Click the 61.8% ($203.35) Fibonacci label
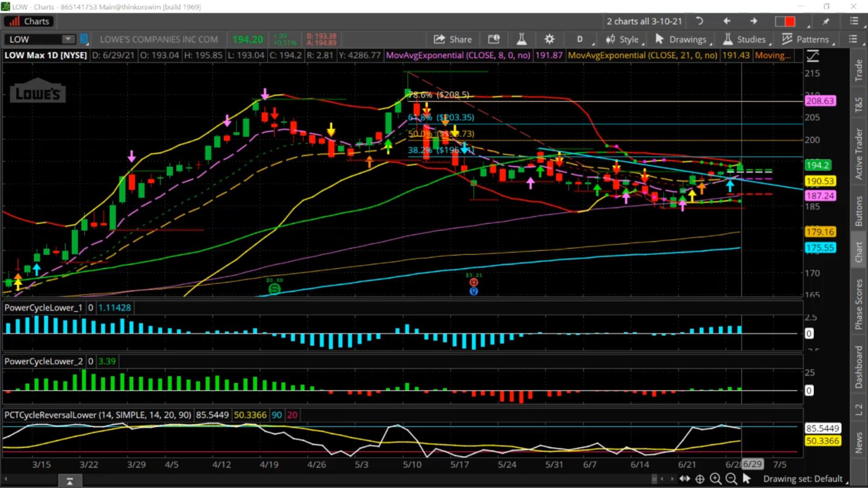This screenshot has height=488, width=868. (441, 117)
